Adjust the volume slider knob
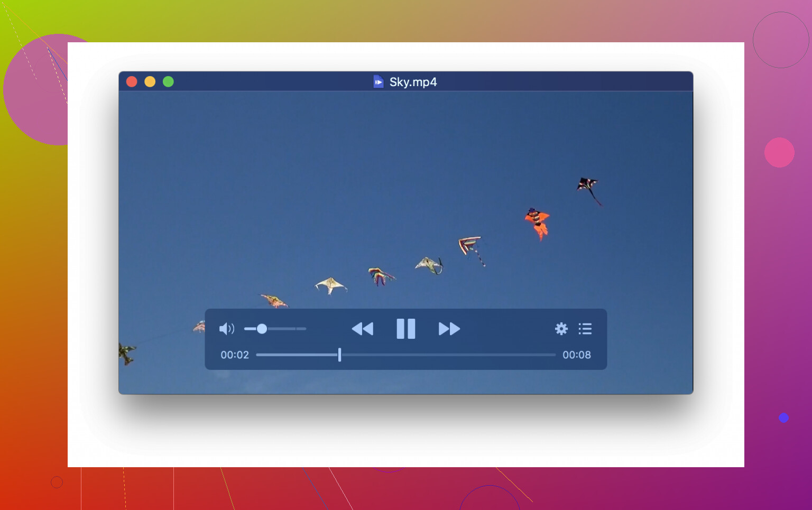 pos(262,329)
